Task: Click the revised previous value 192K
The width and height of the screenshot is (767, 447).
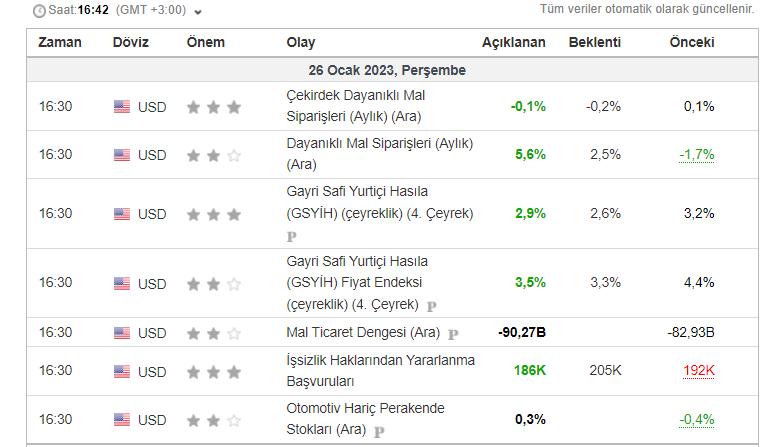Action: 698,371
